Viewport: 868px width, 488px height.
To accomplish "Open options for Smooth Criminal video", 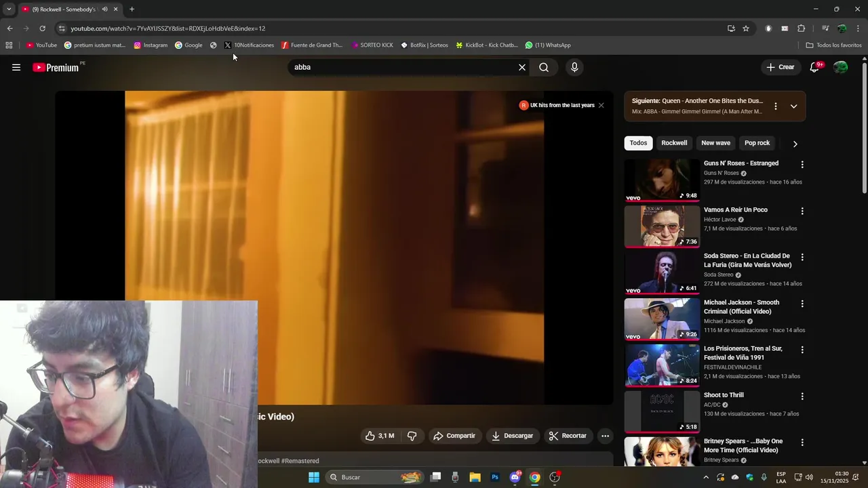I will coord(802,304).
